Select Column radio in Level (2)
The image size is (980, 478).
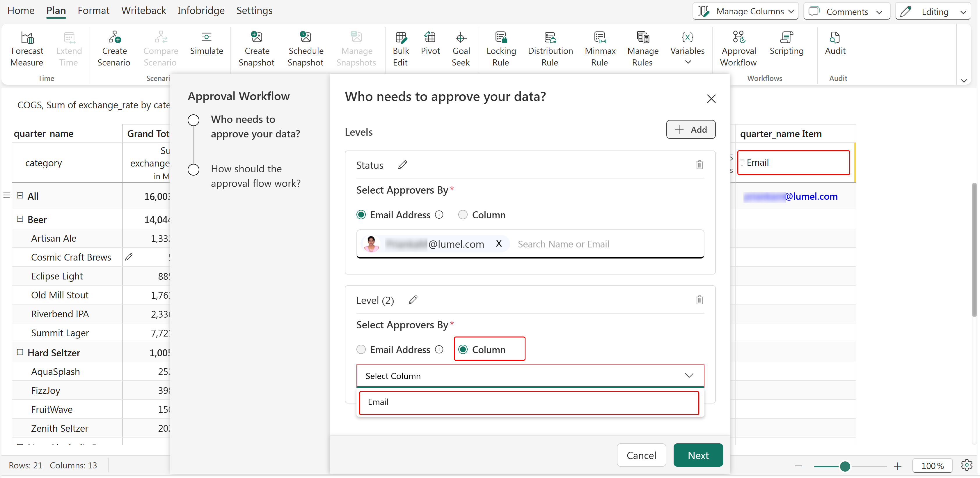pyautogui.click(x=463, y=349)
